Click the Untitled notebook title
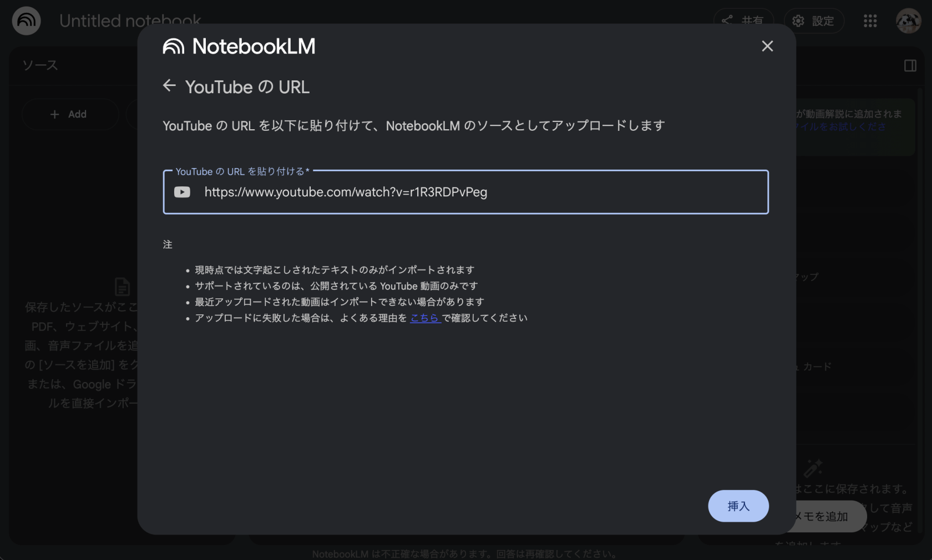Image resolution: width=932 pixels, height=560 pixels. (x=130, y=19)
